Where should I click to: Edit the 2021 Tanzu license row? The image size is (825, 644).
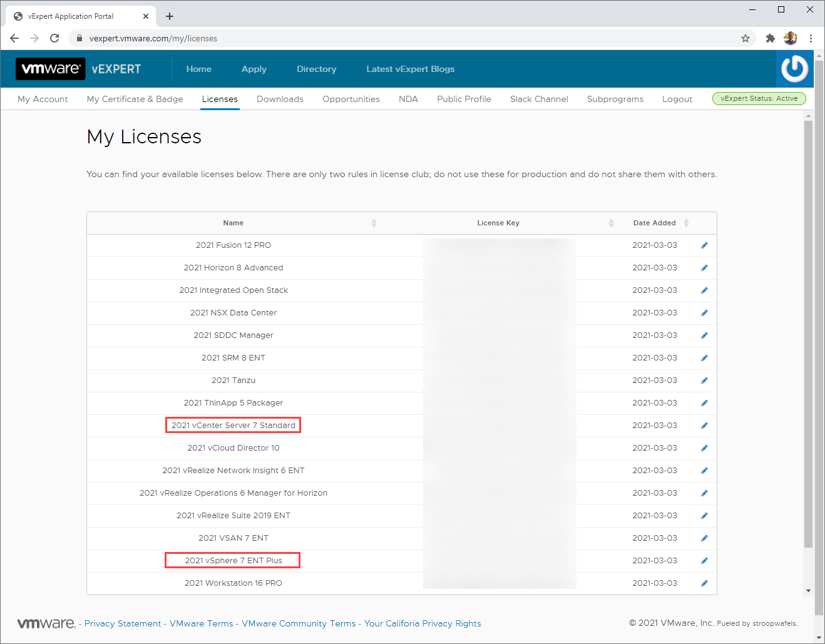coord(704,381)
